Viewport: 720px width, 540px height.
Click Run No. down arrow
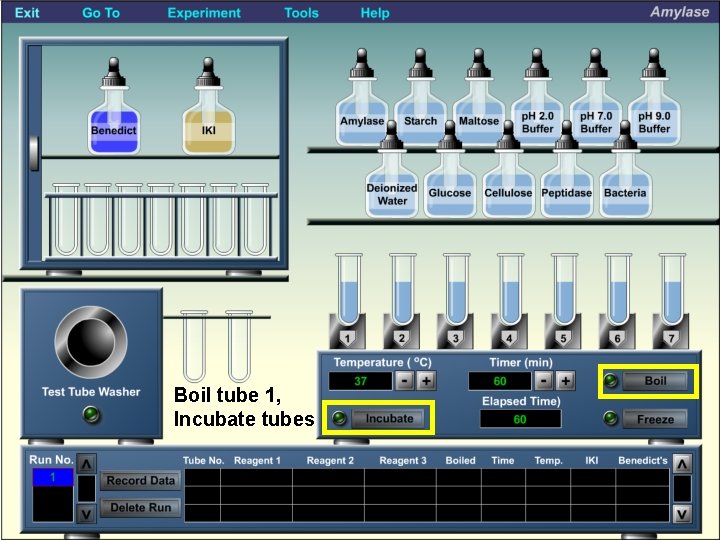point(86,513)
